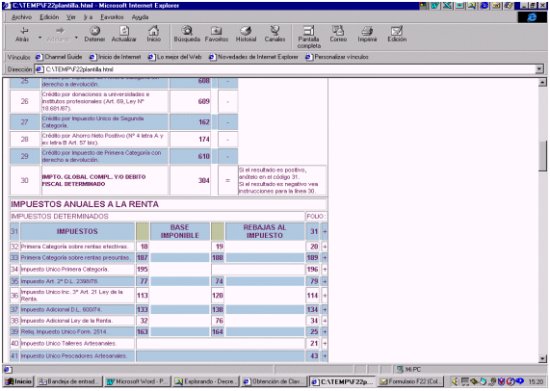Expand the Dirección address bar dropdown
The image size is (550, 391).
point(539,69)
